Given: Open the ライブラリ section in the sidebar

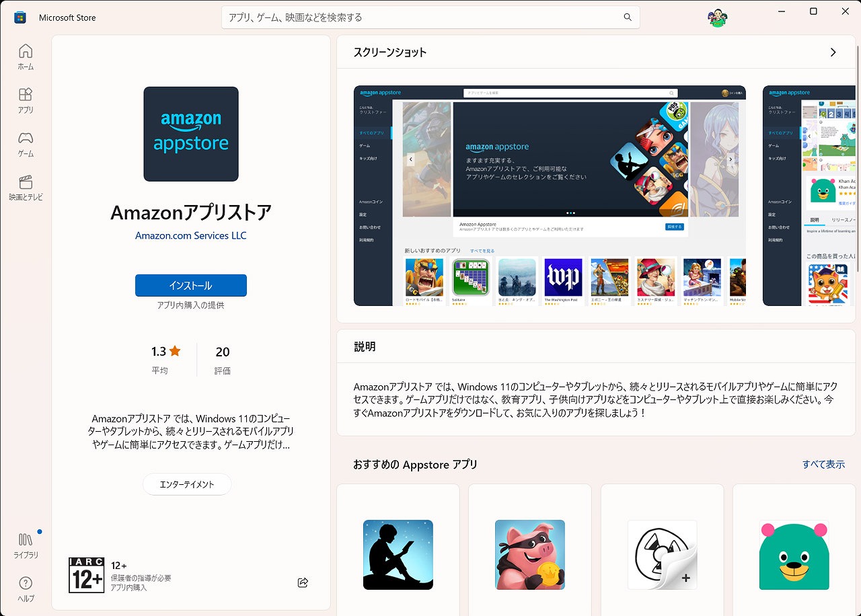Looking at the screenshot, I should (25, 545).
